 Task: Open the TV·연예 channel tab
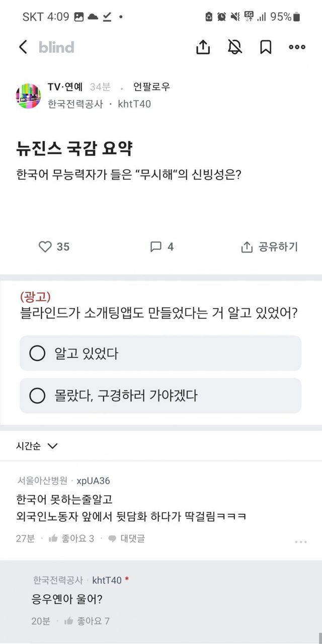[x=65, y=87]
